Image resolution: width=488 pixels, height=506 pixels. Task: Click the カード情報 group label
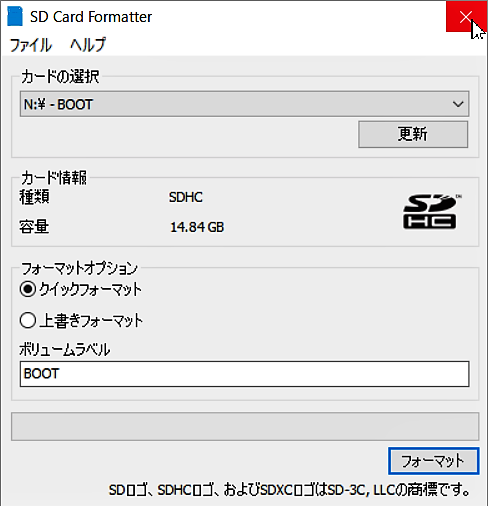[x=54, y=178]
